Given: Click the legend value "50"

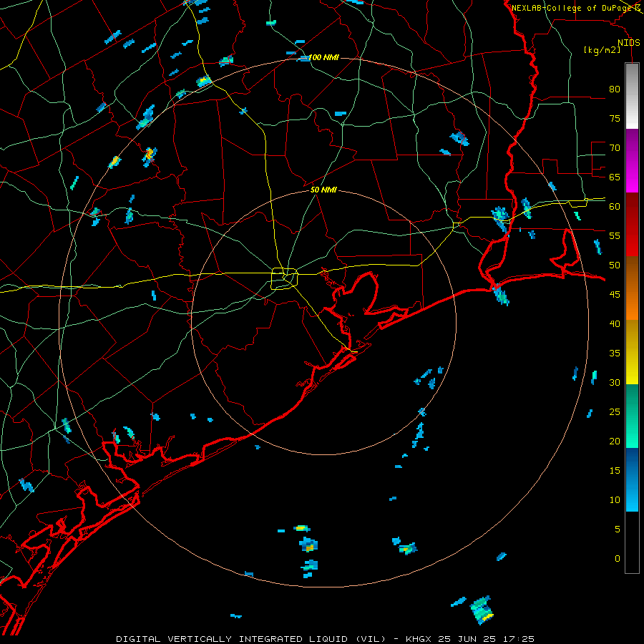Looking at the screenshot, I should pos(615,265).
